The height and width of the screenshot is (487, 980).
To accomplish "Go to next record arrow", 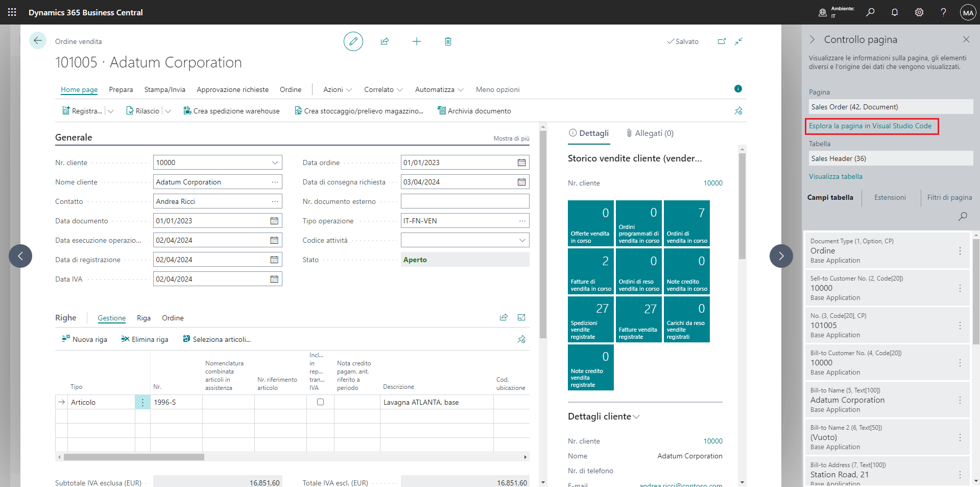I will point(781,256).
